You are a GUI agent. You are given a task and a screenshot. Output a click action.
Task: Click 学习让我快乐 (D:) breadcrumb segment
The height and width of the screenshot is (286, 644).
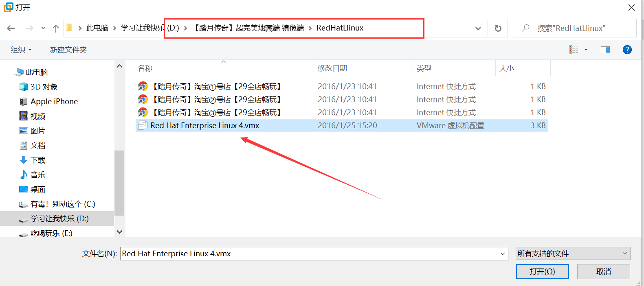[149, 28]
